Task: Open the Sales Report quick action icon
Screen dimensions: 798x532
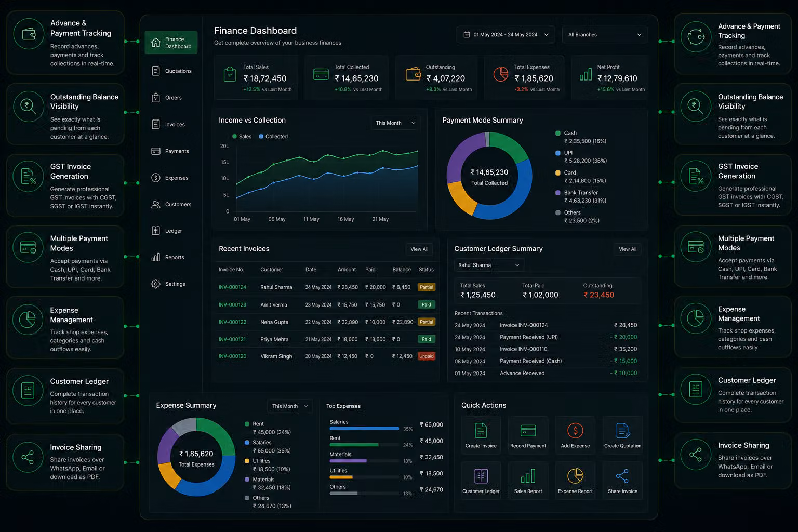Action: 528,476
